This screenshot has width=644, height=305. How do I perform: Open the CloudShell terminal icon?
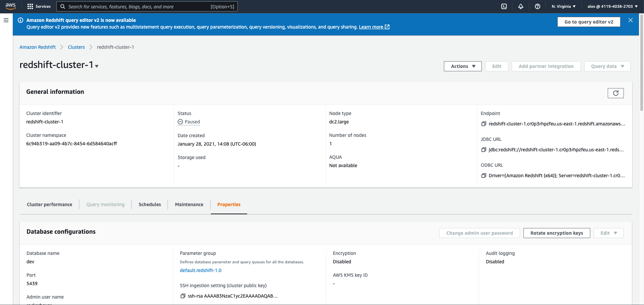click(x=504, y=6)
